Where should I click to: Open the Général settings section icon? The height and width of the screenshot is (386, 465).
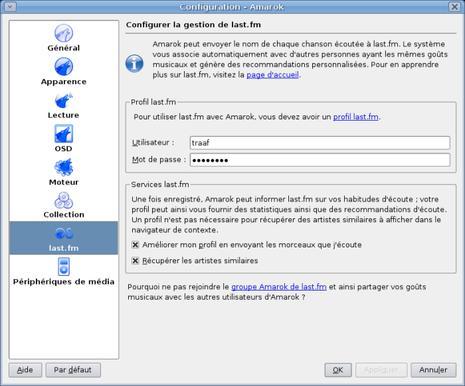pyautogui.click(x=64, y=33)
